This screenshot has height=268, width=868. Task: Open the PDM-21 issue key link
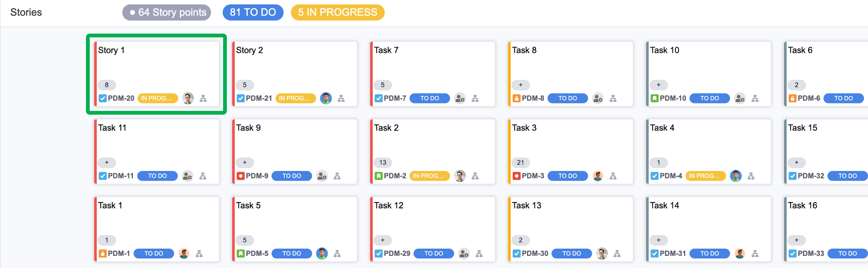click(x=259, y=98)
